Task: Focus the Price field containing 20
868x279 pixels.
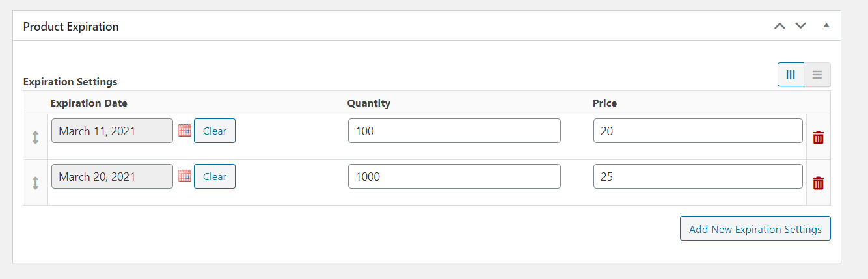Action: 698,131
